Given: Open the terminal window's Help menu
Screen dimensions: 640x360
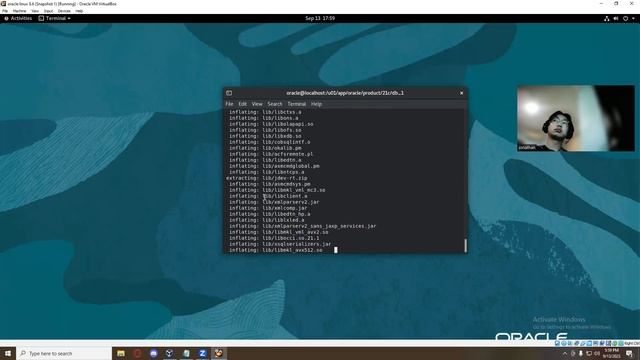Looking at the screenshot, I should click(316, 104).
